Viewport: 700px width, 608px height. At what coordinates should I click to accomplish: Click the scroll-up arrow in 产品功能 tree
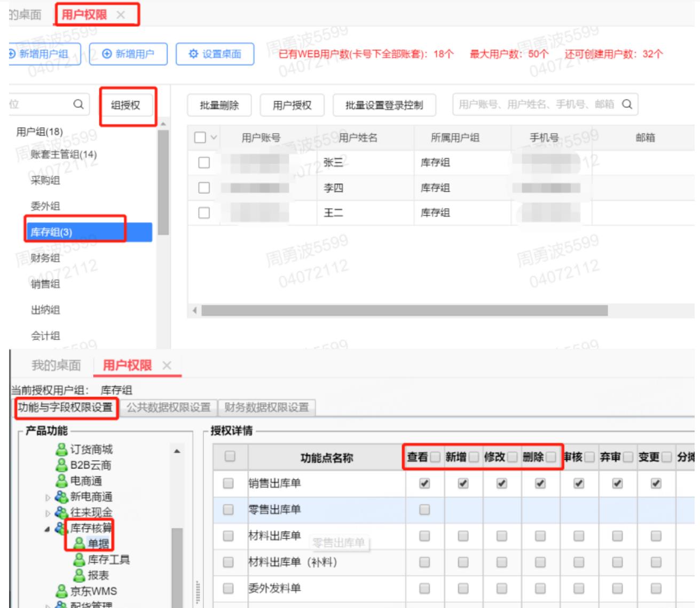pos(177,451)
